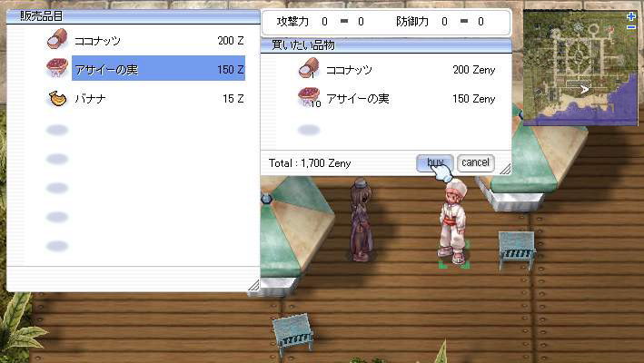
Task: Select the バナナ icon in the 販売品目 list
Action: coord(57,98)
